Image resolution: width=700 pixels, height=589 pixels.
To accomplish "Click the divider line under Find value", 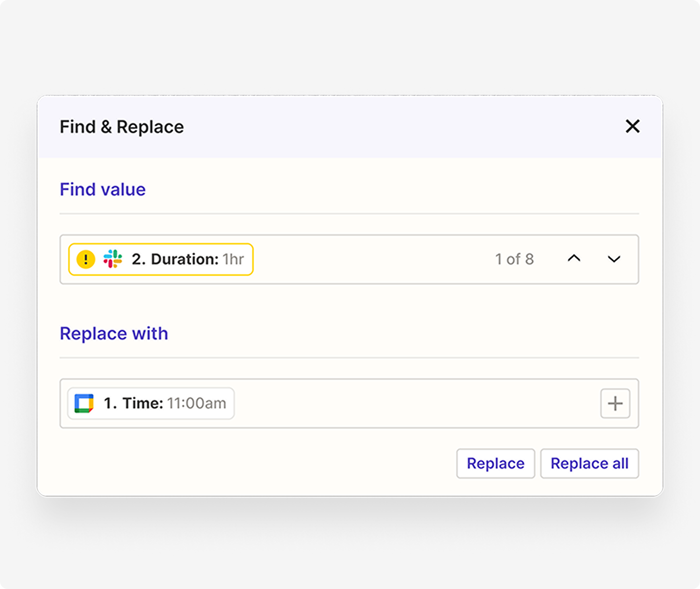I will [349, 214].
